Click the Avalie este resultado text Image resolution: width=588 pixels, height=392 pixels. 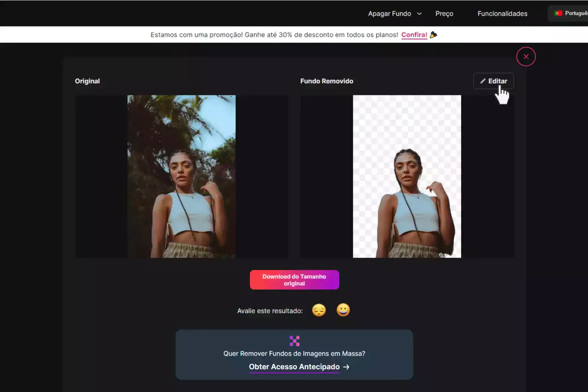click(270, 311)
